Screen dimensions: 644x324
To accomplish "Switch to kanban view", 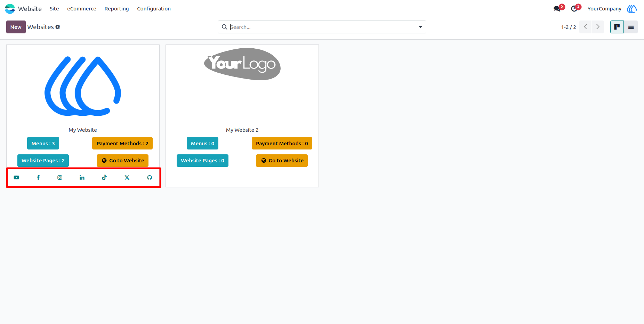I will (x=617, y=27).
